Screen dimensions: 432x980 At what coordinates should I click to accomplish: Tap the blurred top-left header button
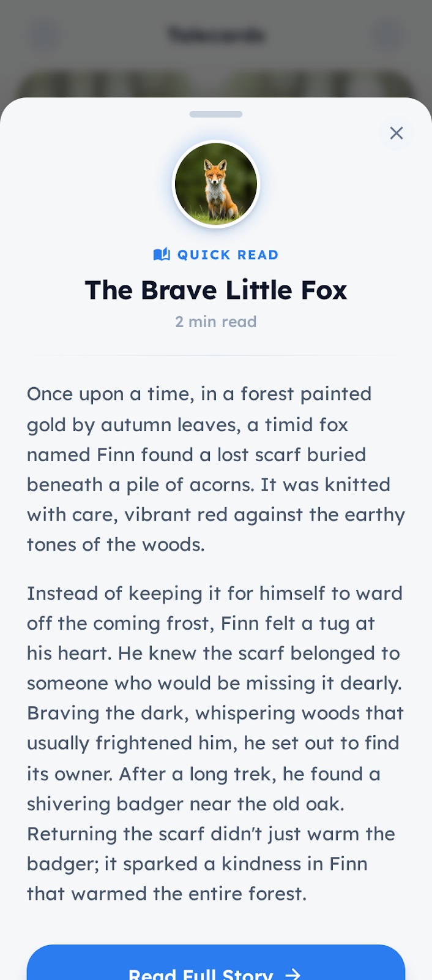tap(43, 35)
